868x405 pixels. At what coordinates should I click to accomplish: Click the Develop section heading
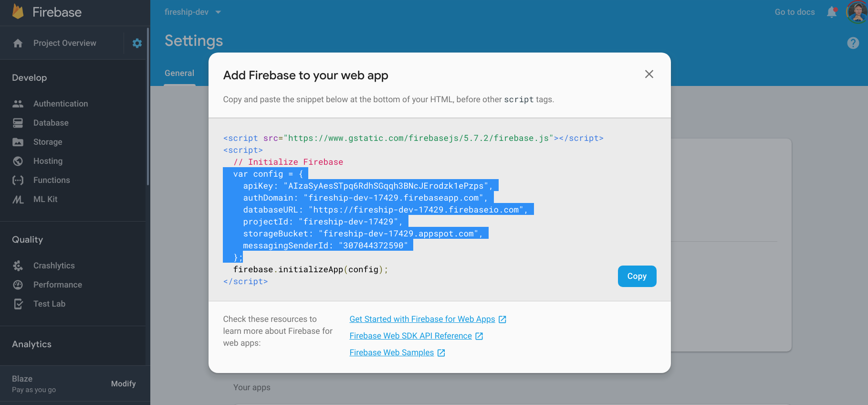pos(30,77)
